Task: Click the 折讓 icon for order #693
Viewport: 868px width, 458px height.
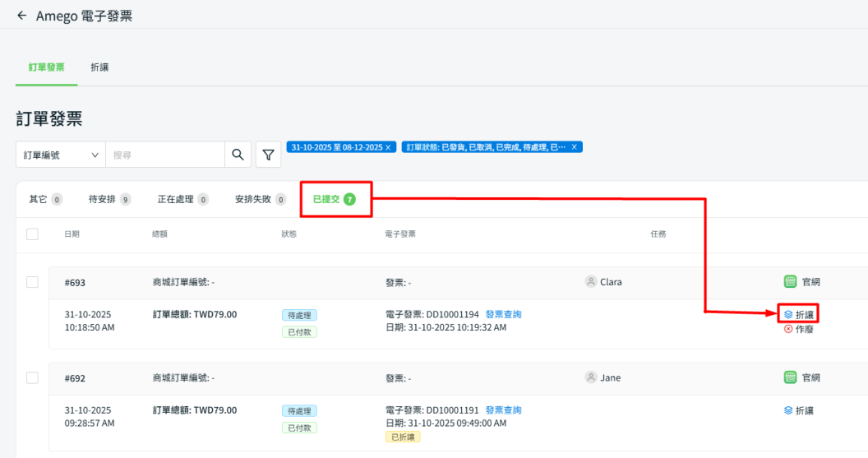Action: [x=788, y=314]
